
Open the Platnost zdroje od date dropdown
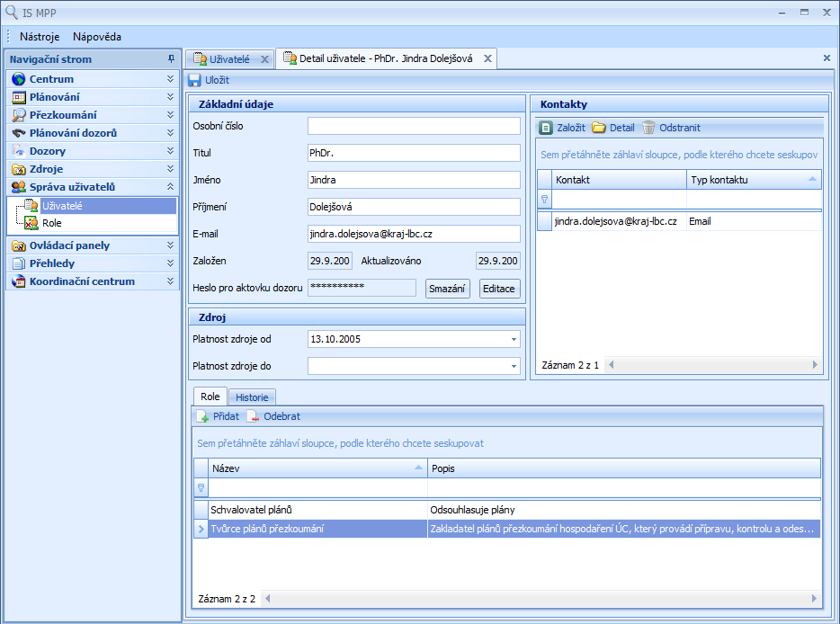click(514, 339)
